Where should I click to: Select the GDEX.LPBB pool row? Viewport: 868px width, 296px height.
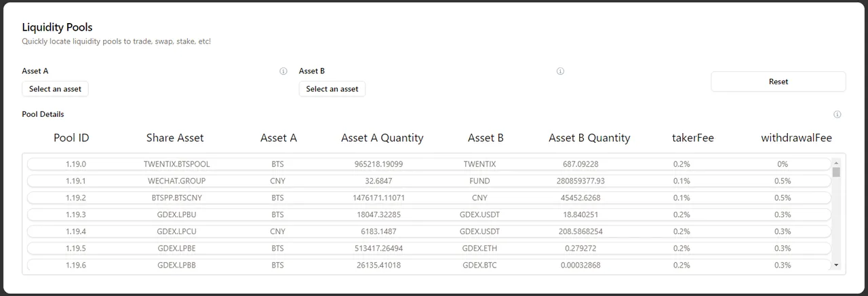pos(429,265)
